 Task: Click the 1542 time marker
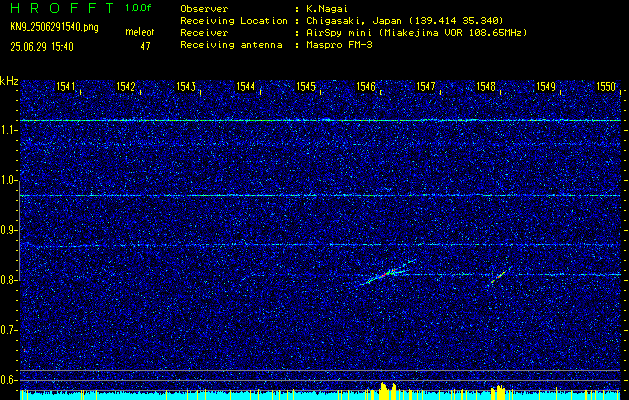point(126,86)
